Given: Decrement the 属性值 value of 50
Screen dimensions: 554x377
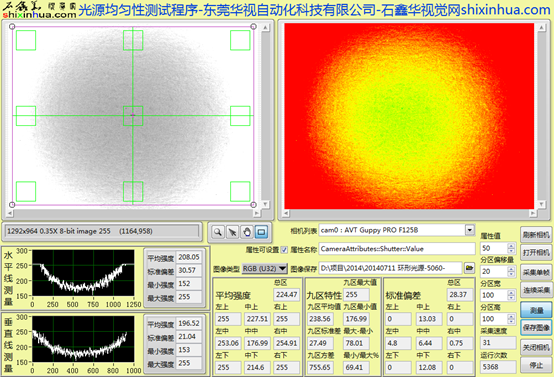Looking at the screenshot, I should [511, 251].
